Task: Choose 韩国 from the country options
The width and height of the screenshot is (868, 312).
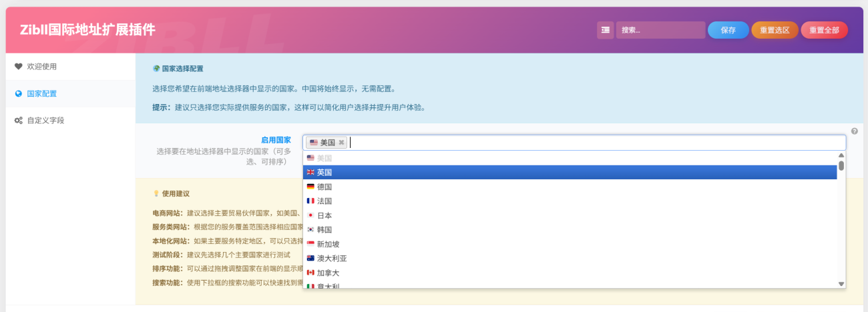Action: (x=324, y=229)
